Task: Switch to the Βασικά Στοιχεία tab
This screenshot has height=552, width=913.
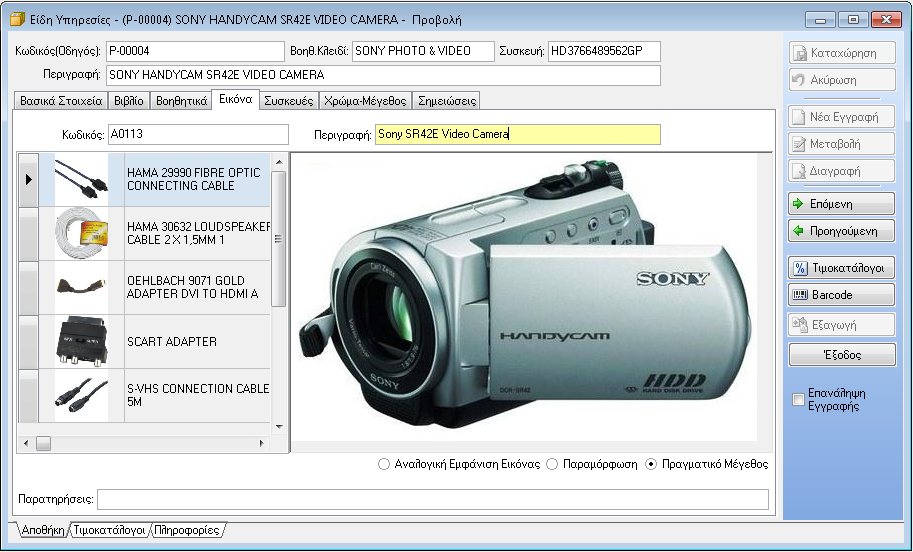Action: pos(61,101)
